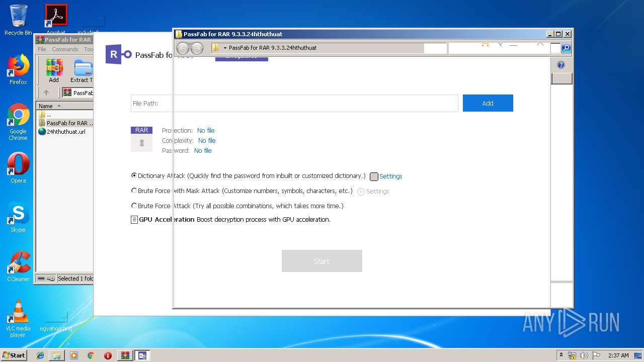Click the network tray icon

pos(572,355)
